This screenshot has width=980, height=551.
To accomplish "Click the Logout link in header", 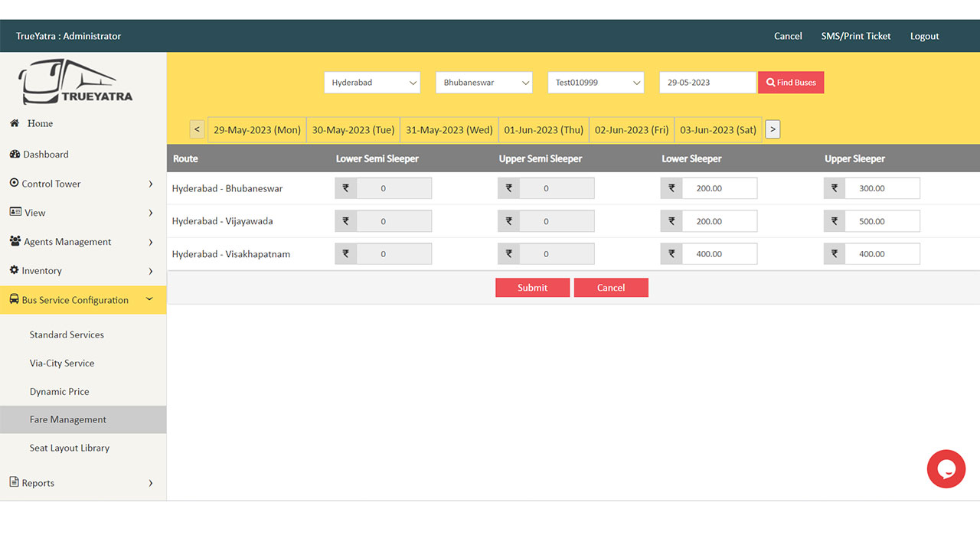I will point(924,36).
